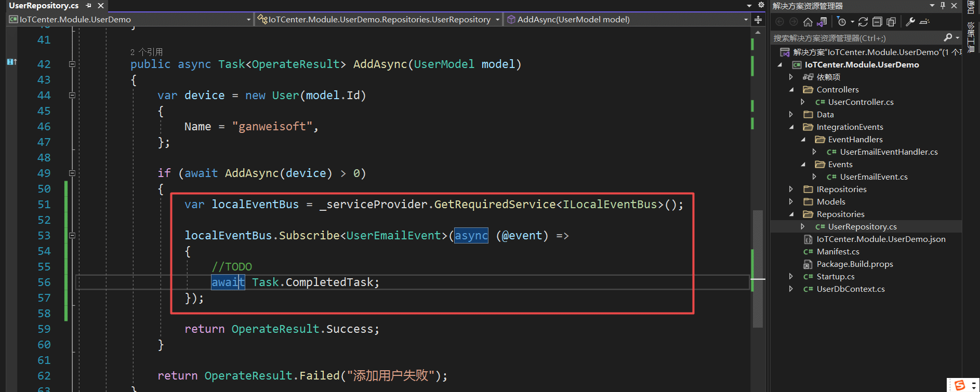Click the search magnifier icon in Solution Explorer
980x392 pixels.
tap(948, 37)
